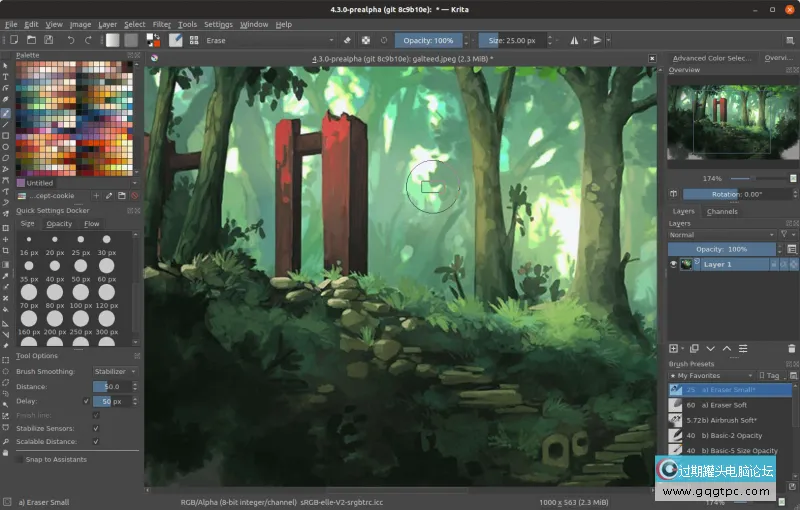This screenshot has height=510, width=800.
Task: Hide Layer 1 using eye icon
Action: (673, 264)
